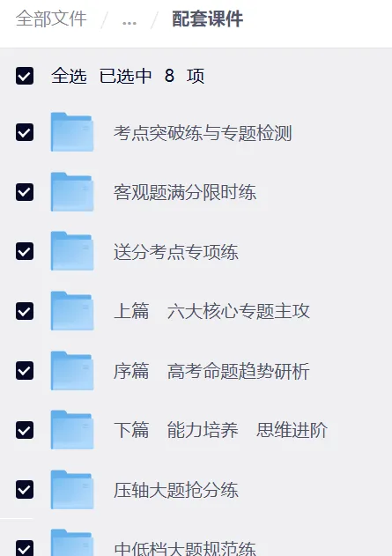The height and width of the screenshot is (556, 392).
Task: Untick the checkbox for 送分考点专项练
Action: click(x=25, y=251)
